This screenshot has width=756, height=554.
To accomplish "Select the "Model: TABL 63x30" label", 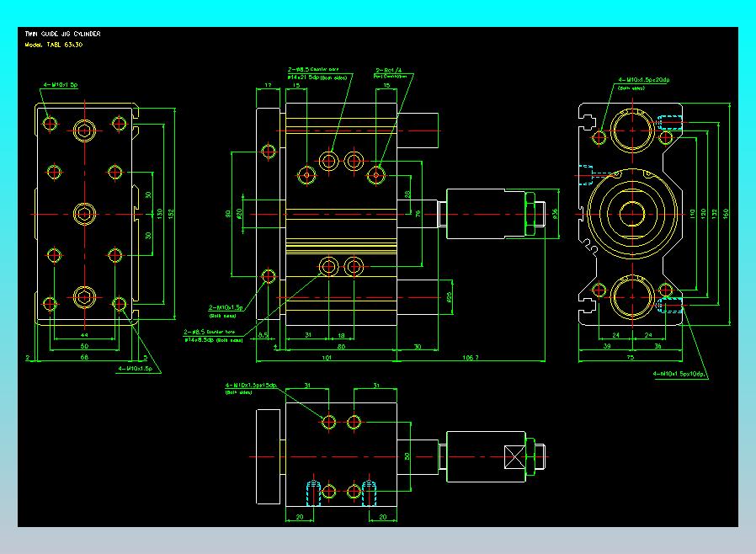I will (54, 45).
